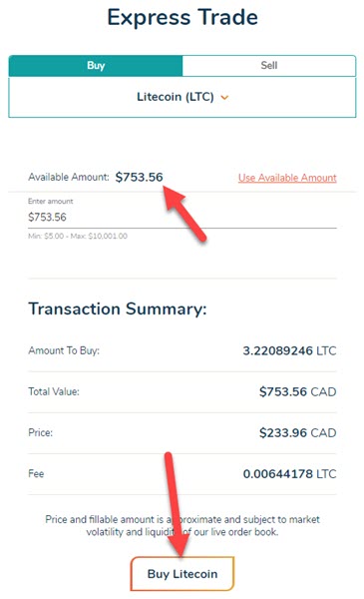This screenshot has height=599, width=364.
Task: Switch to the Sell tab
Action: [269, 65]
